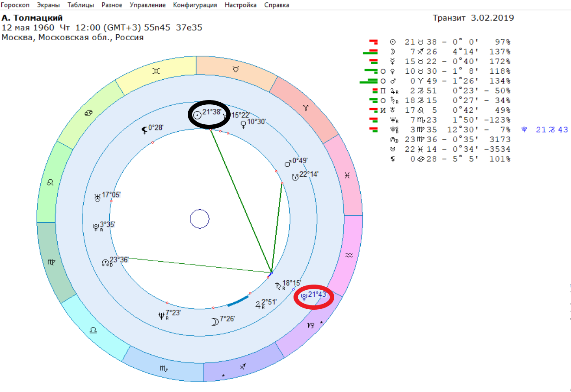The image size is (571, 392).
Task: Open the Конфигурация menu
Action: pos(195,5)
